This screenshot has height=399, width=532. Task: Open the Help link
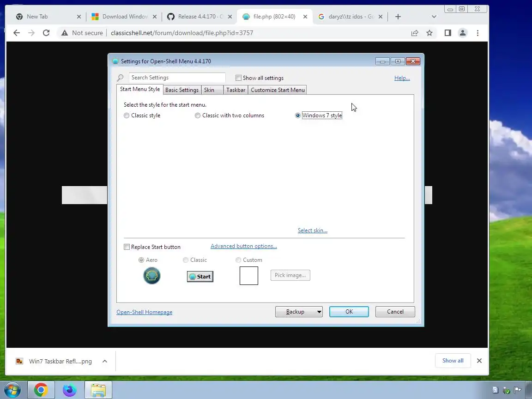[402, 78]
